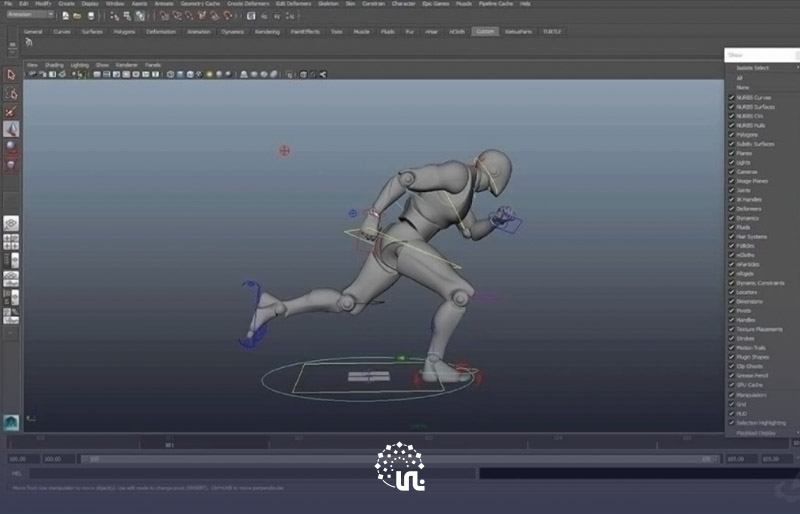Open viewport Lighting menu

[80, 65]
